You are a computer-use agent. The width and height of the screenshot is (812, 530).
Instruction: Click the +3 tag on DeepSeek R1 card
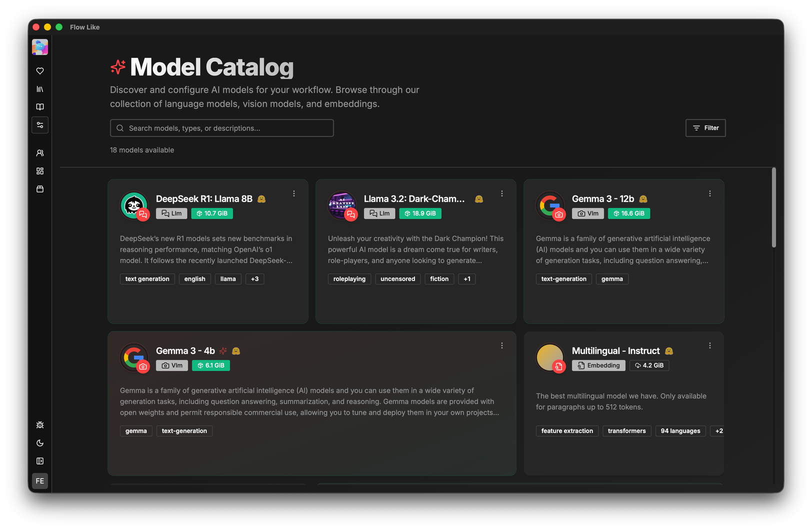255,278
